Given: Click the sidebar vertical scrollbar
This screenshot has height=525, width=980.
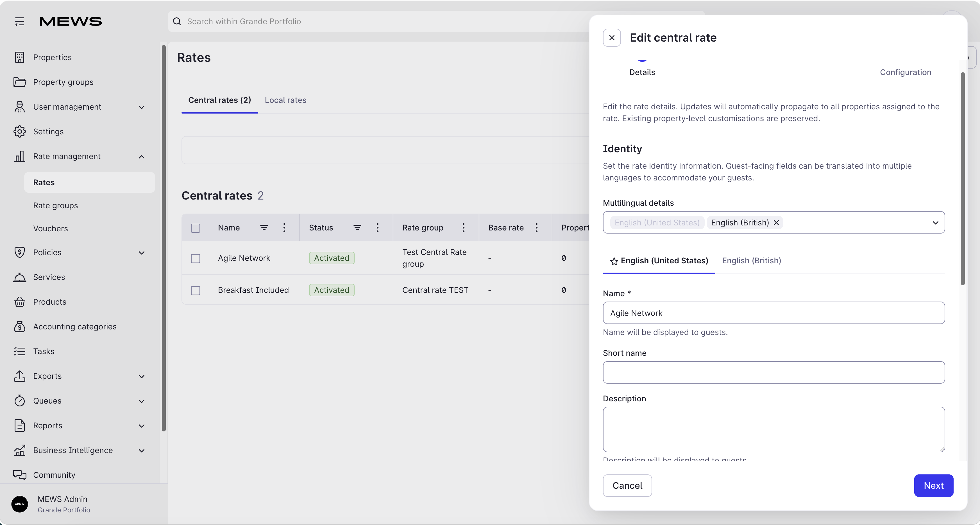Looking at the screenshot, I should 164,238.
